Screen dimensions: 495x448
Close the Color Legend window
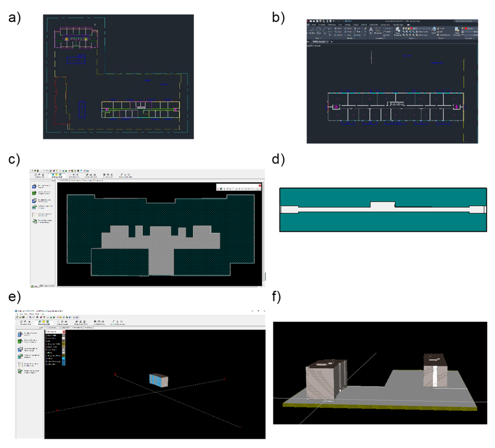pyautogui.click(x=64, y=332)
